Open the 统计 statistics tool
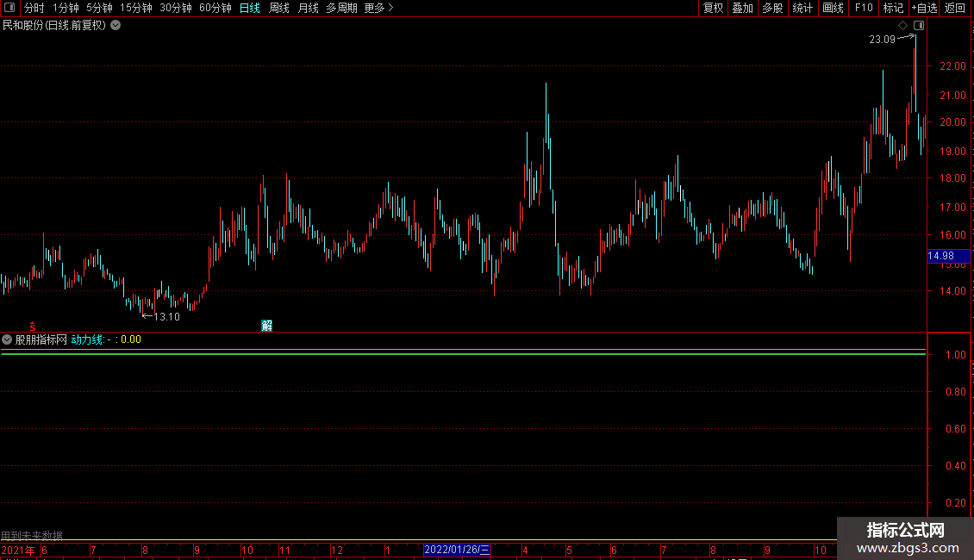The width and height of the screenshot is (974, 560). [802, 8]
